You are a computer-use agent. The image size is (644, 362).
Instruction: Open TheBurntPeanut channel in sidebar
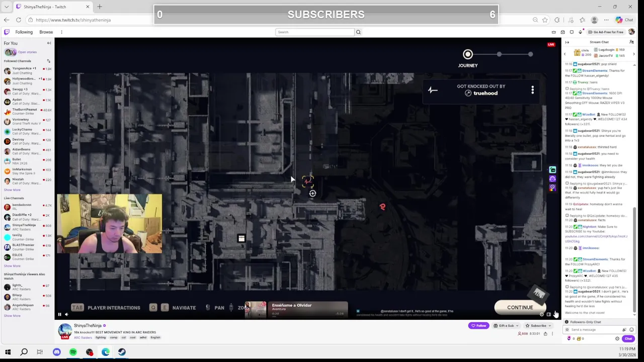[27, 111]
